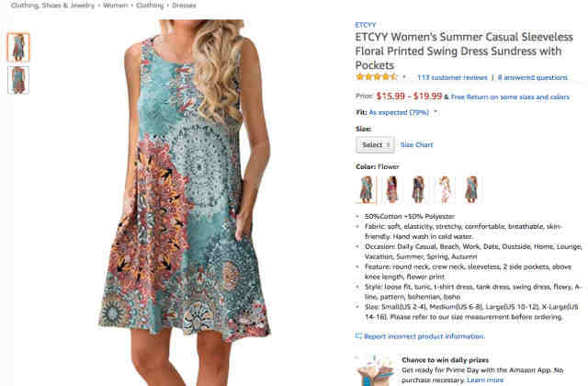
Task: Choose the third dark color swatch
Action: pos(418,189)
